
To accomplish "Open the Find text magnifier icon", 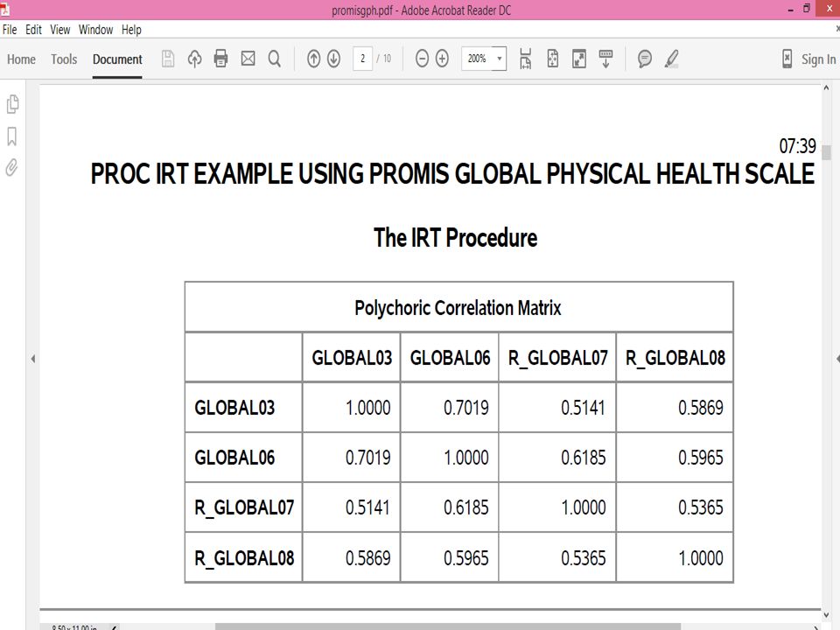I will pos(274,59).
